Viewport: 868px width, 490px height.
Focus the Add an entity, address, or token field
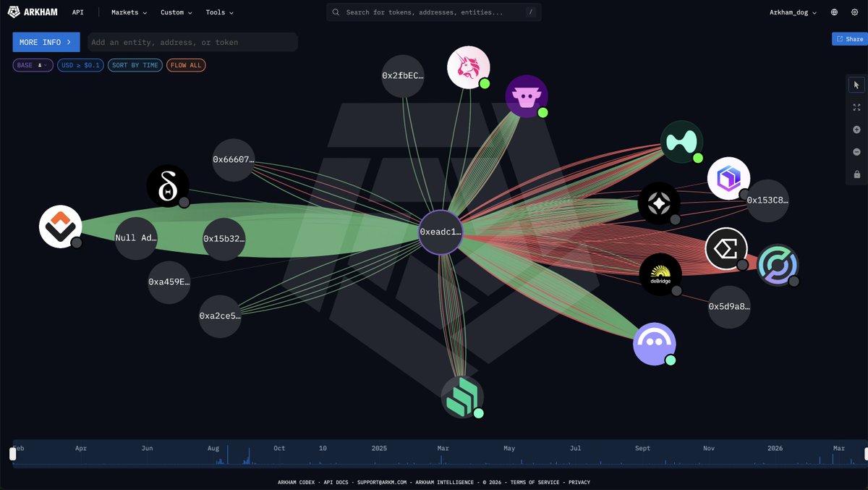[192, 42]
